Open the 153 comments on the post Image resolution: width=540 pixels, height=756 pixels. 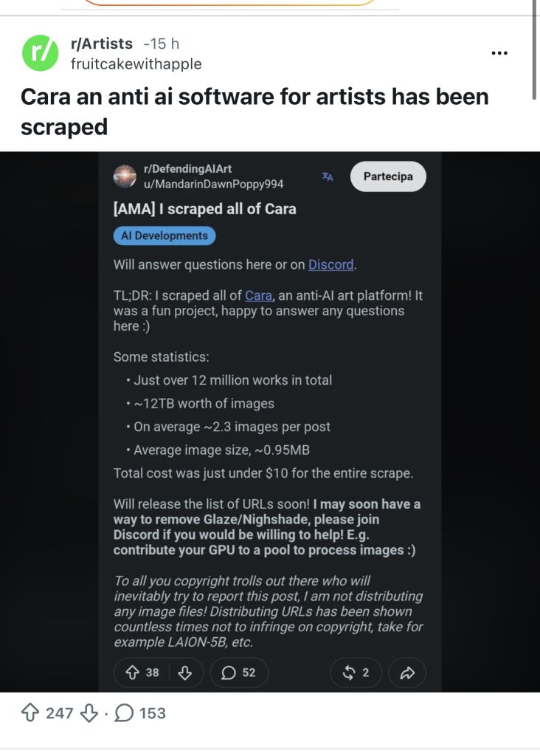[140, 712]
